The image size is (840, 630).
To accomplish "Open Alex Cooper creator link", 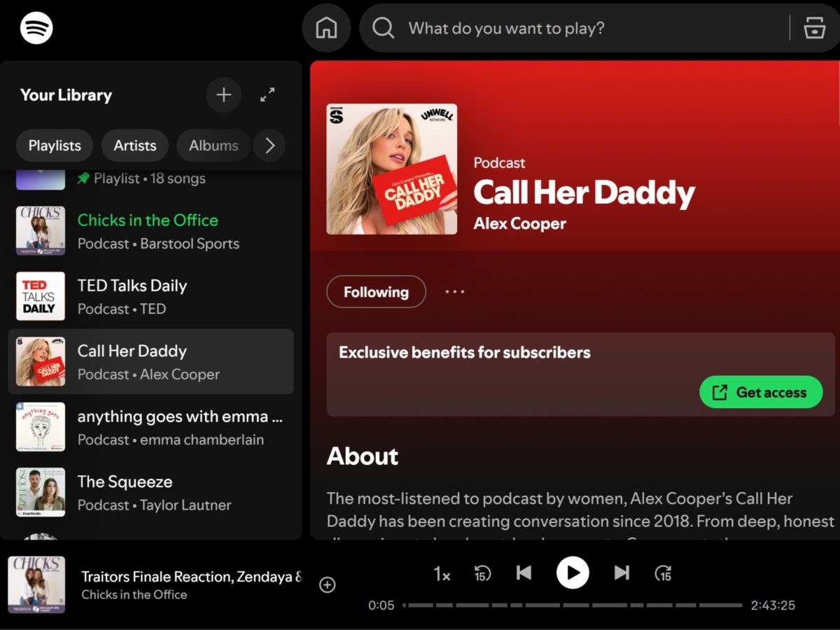I will coord(520,224).
